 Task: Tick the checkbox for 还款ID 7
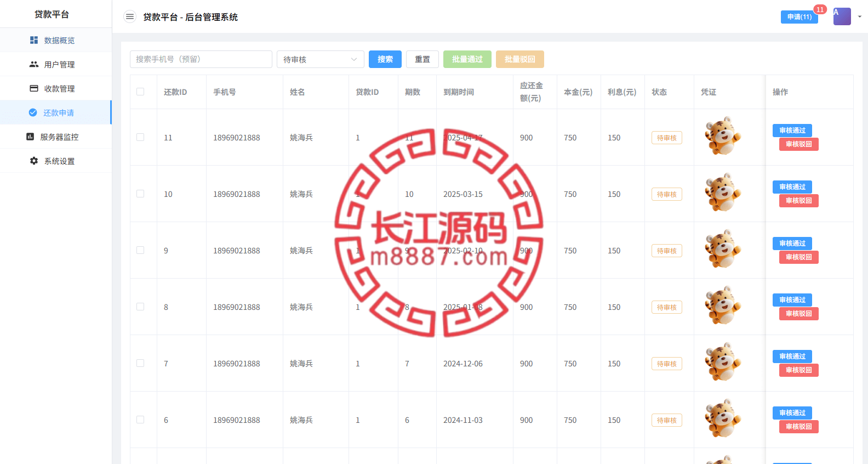coord(140,363)
